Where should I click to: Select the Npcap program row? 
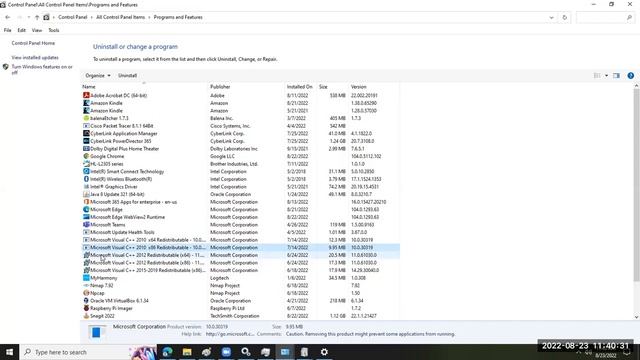click(240, 293)
